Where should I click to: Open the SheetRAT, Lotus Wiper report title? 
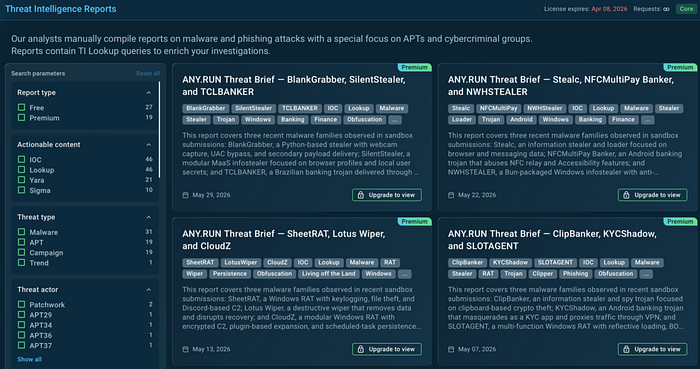(x=283, y=240)
